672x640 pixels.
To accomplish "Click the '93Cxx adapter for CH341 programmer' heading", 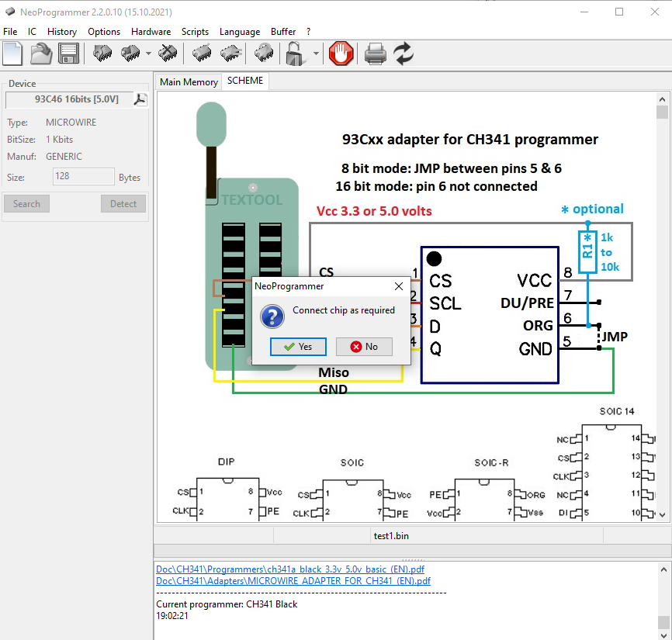I will 469,139.
